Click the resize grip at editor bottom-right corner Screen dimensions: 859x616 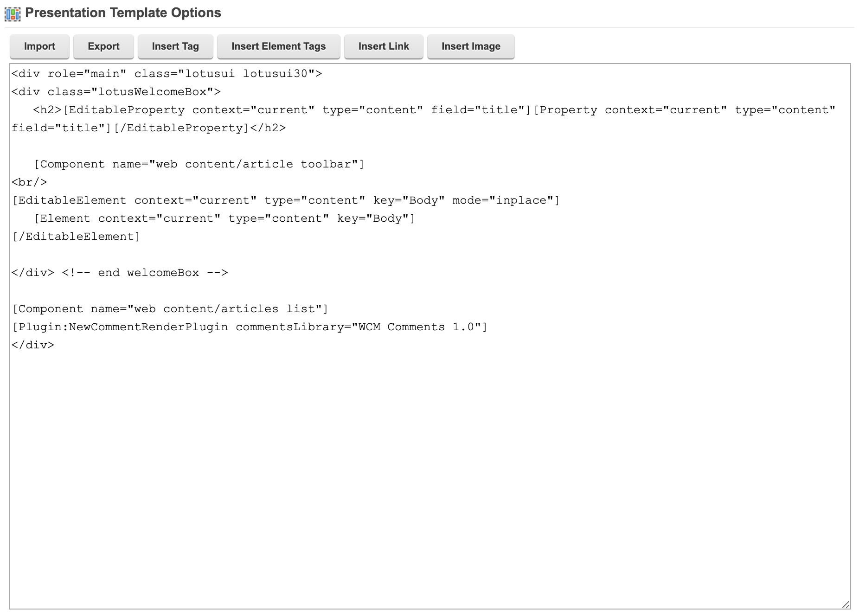point(845,604)
